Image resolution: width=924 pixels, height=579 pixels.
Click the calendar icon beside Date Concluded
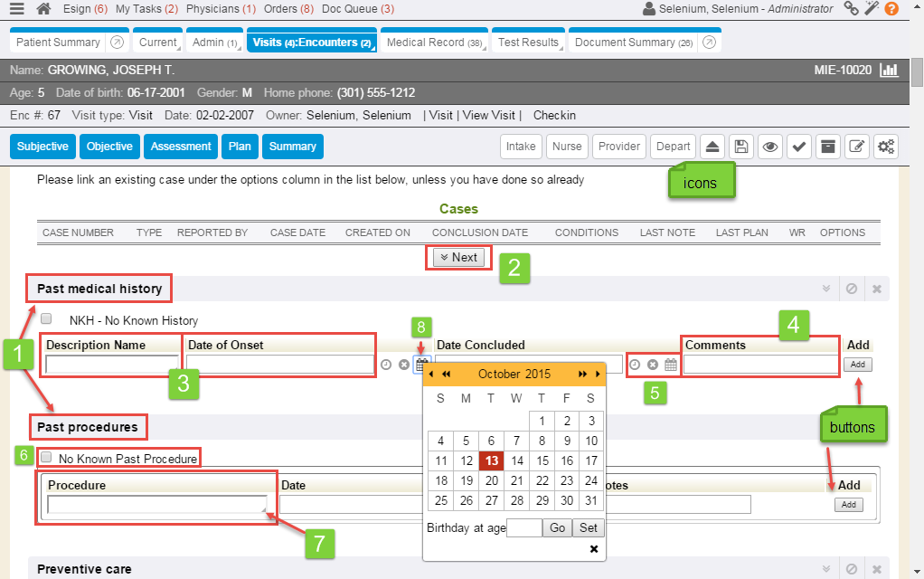671,365
